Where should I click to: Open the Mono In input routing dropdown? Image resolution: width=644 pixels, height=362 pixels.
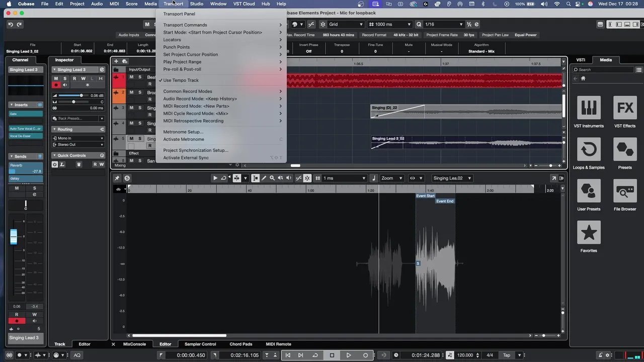[78, 138]
